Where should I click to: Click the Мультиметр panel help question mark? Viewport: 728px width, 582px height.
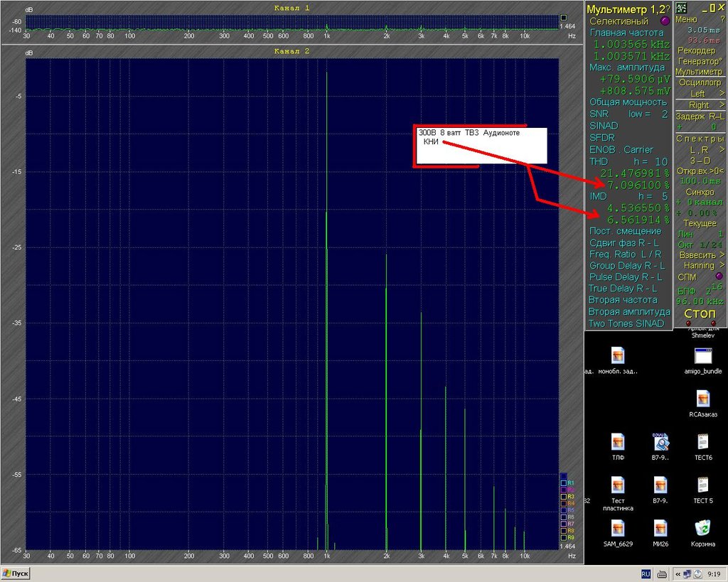[x=667, y=9]
